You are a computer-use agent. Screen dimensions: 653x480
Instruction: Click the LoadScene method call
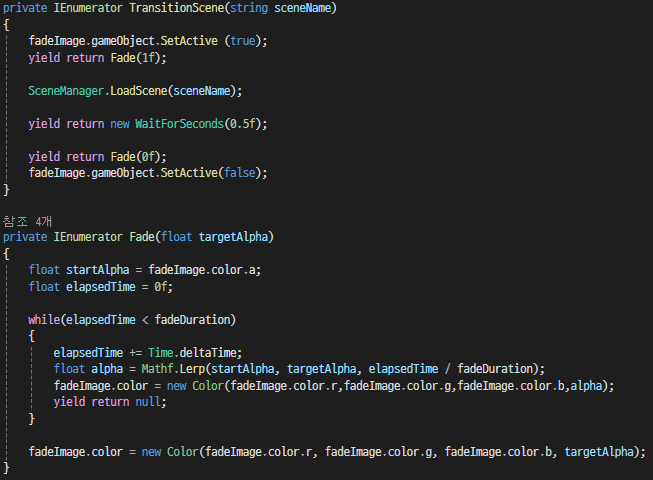pos(139,91)
